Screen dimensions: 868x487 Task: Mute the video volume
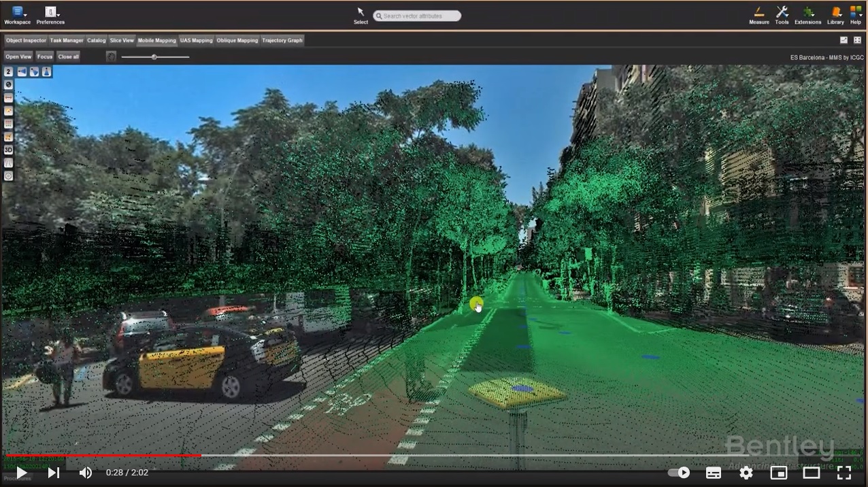point(86,473)
